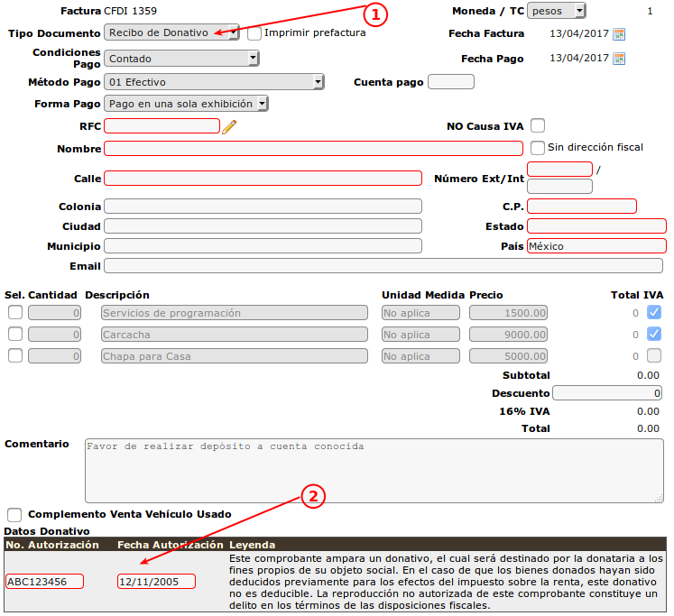Click the Estado input field
Image resolution: width=674 pixels, height=616 pixels.
pyautogui.click(x=596, y=226)
